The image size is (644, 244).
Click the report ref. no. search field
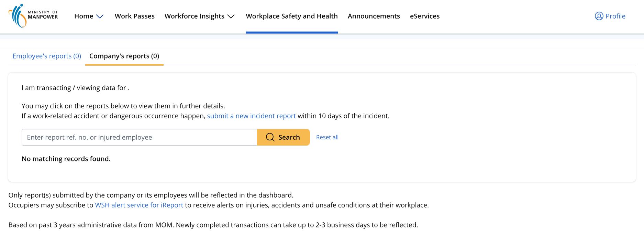pos(139,137)
